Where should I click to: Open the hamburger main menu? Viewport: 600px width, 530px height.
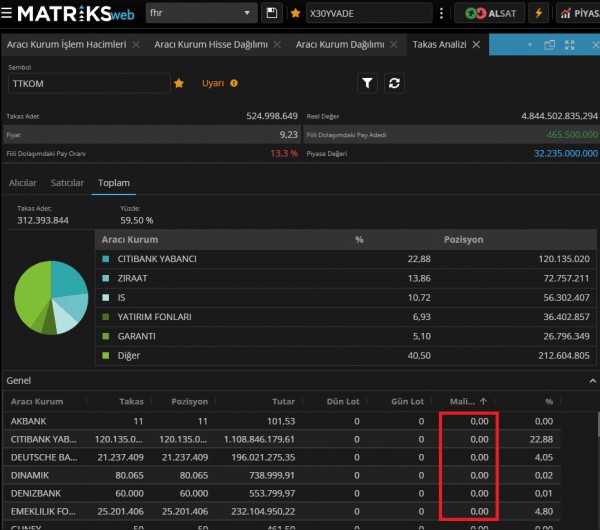[x=6, y=13]
